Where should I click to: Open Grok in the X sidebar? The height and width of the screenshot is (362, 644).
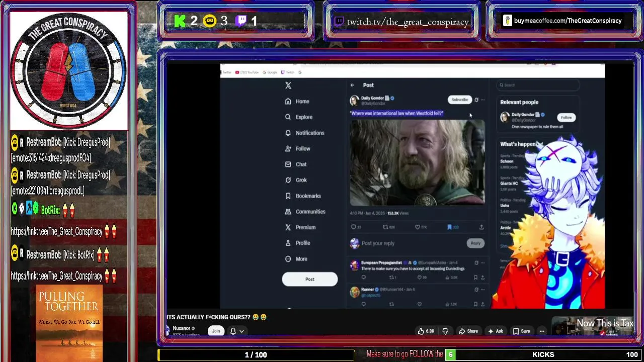[295, 180]
